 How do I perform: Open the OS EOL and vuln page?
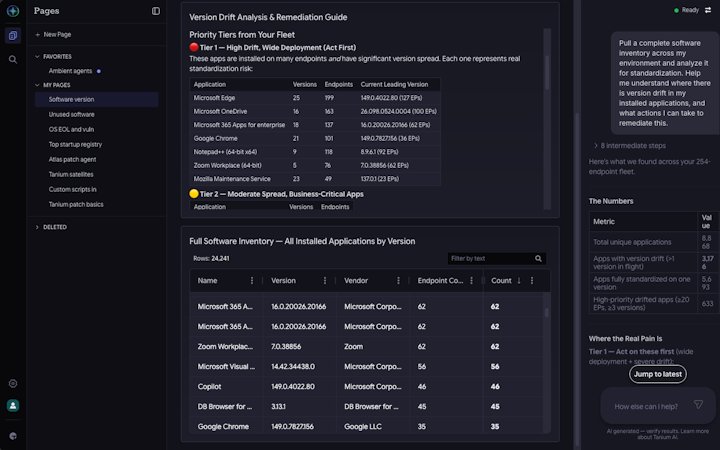(71, 129)
